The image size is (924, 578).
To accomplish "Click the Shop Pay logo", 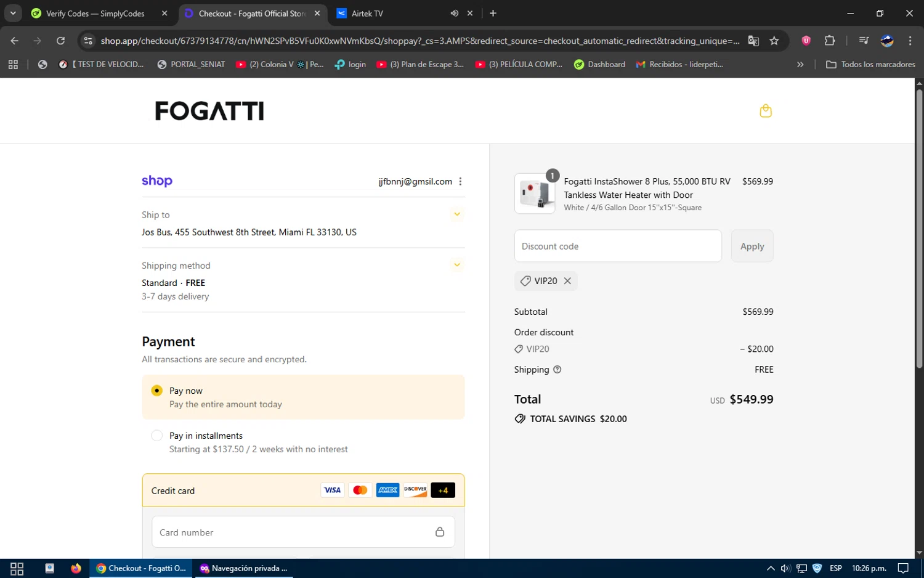I will [157, 181].
